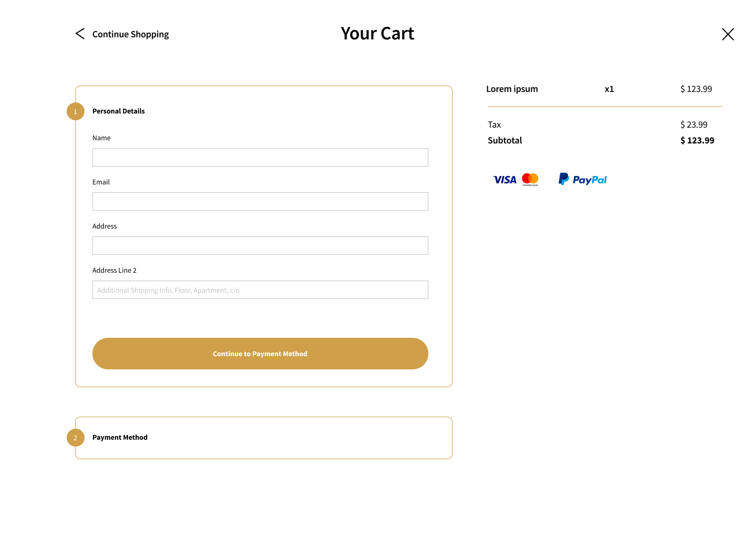Click the PayPal logo
This screenshot has height=538, width=756.
[582, 179]
